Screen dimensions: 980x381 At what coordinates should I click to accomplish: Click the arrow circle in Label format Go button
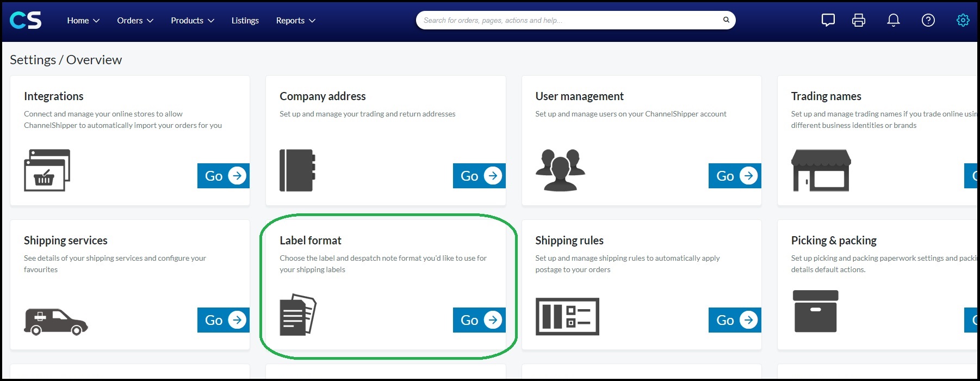493,320
